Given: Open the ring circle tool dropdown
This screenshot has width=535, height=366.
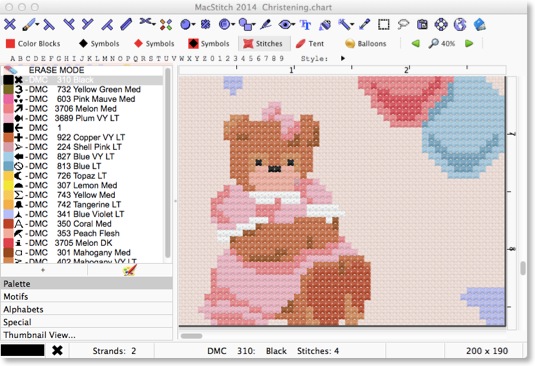Looking at the screenshot, I should point(233,24).
